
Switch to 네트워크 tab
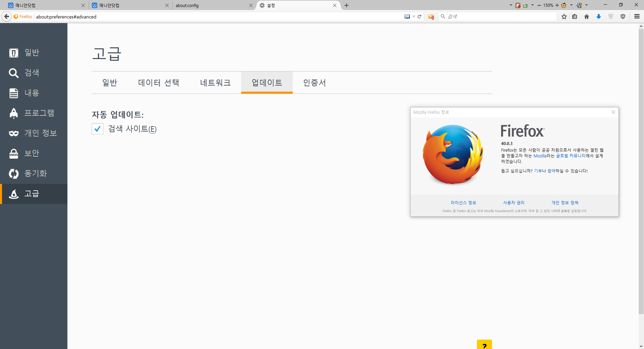[215, 83]
